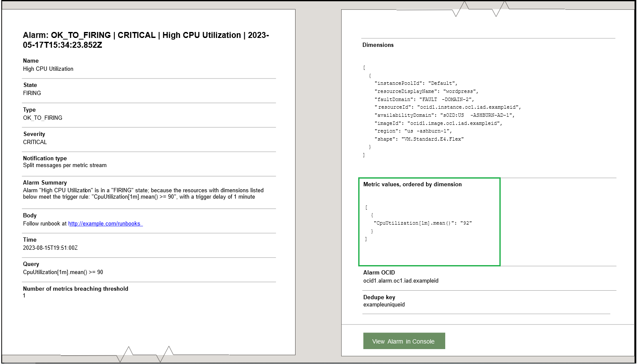The height and width of the screenshot is (364, 638).
Task: Click inside the Alarm Summary paragraph
Action: coord(143,194)
